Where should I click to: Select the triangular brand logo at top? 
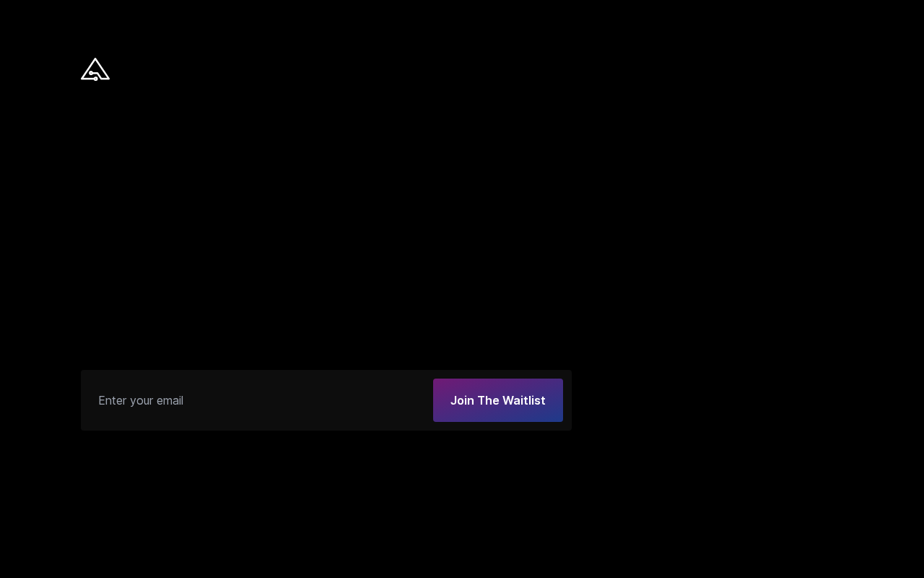tap(95, 69)
